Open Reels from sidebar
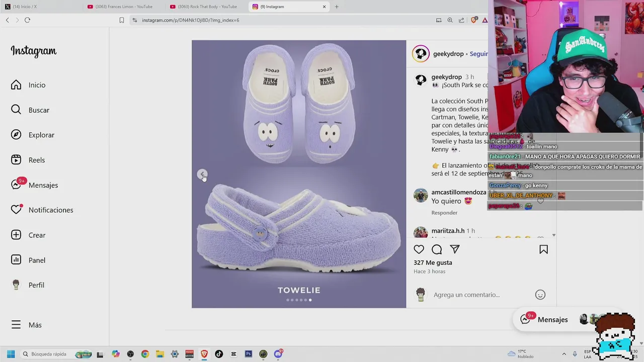The height and width of the screenshot is (362, 644). [x=28, y=160]
